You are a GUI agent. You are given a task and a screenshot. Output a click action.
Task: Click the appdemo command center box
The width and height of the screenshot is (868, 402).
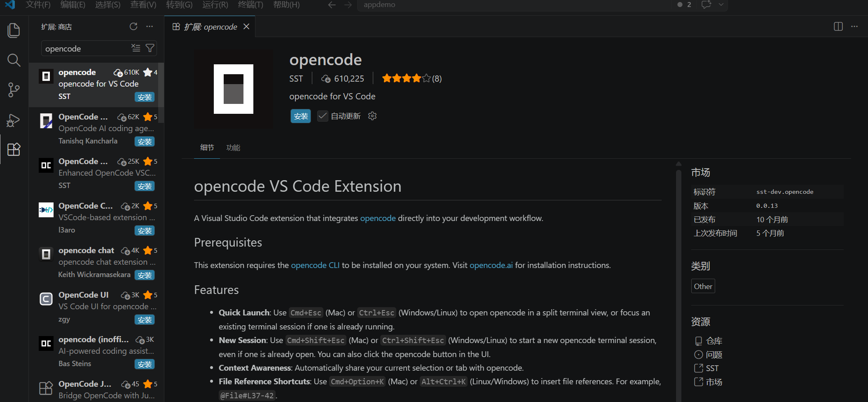tap(514, 5)
